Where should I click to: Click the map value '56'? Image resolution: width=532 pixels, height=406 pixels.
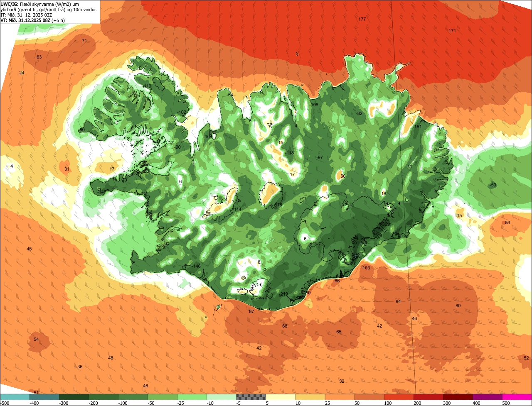[x=343, y=176]
